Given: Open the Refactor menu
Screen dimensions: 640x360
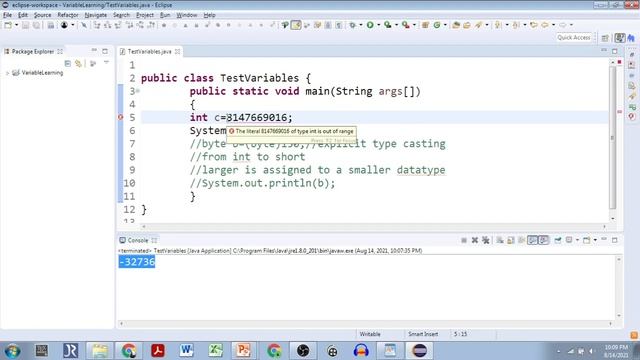Looking at the screenshot, I should 68,15.
